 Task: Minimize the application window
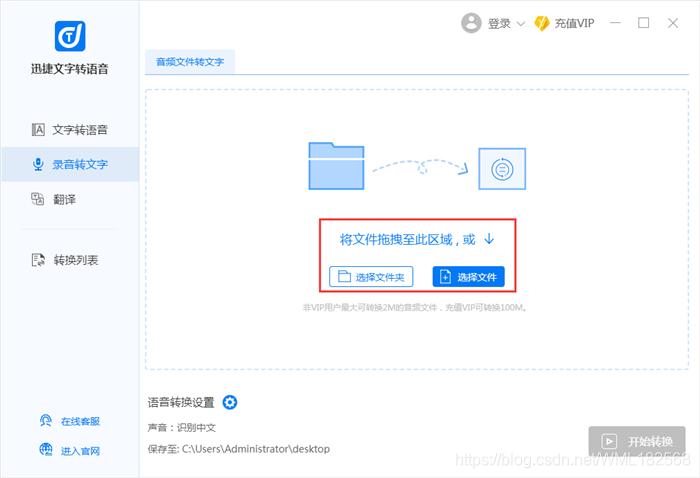615,23
